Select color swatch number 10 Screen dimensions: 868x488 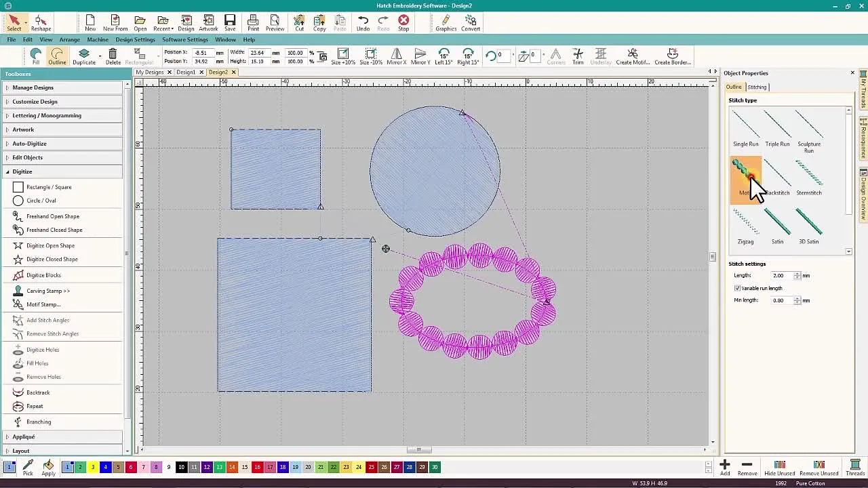pyautogui.click(x=182, y=467)
